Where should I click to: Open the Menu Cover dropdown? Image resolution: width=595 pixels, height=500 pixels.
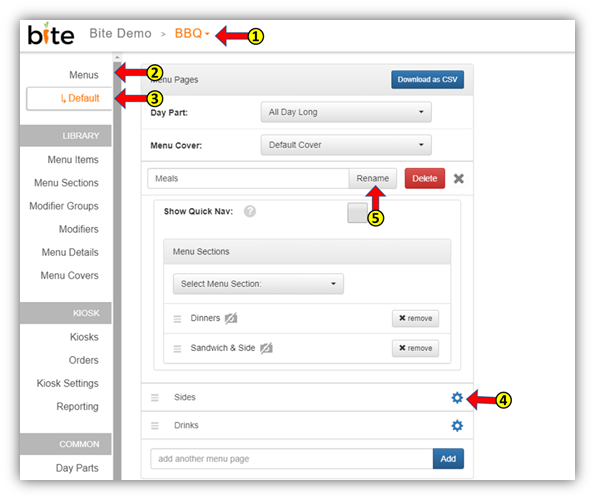point(346,145)
